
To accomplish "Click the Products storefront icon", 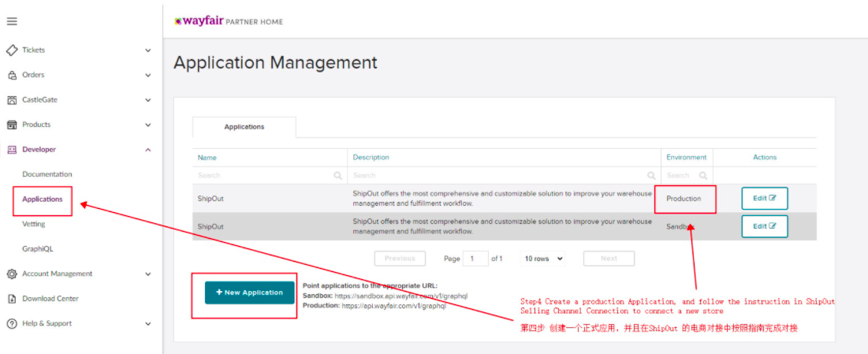I will point(12,125).
